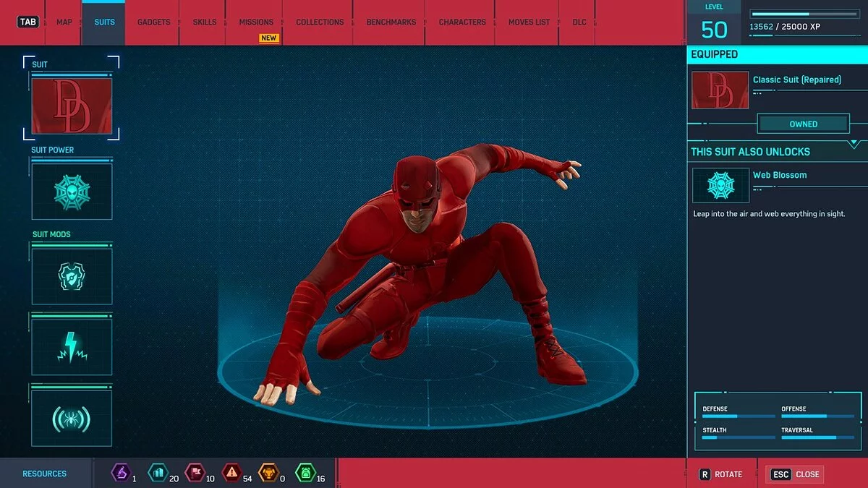Open the MISSIONS tab with NEW badge
Viewport: 868px width, 488px height.
point(255,22)
